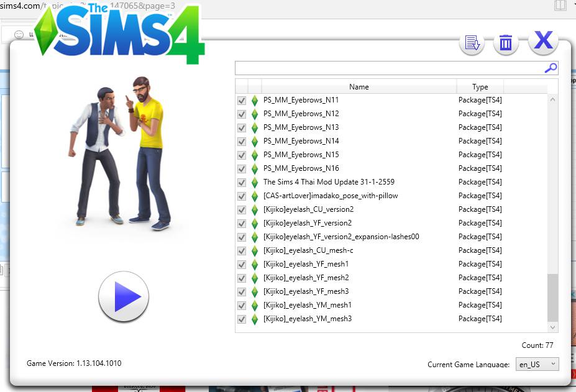
Task: Toggle [Kijiko]_eyelash_YF_mesh1 checkbox
Action: [x=242, y=264]
